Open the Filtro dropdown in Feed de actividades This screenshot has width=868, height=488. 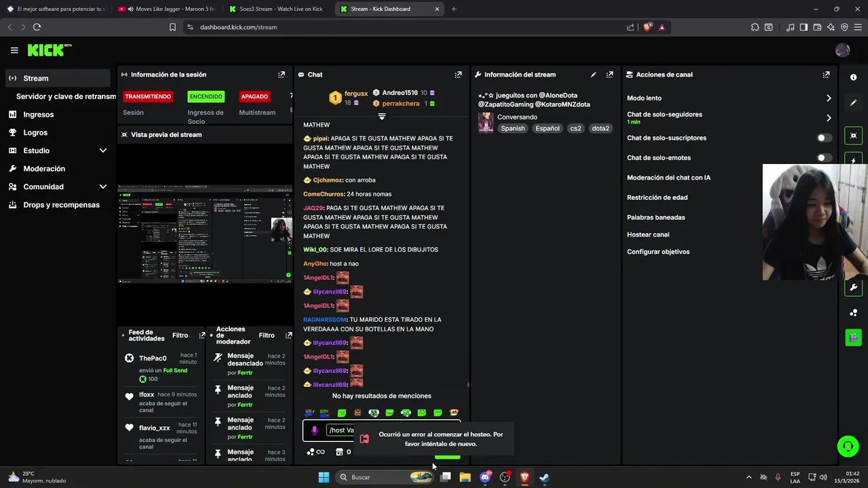(x=180, y=335)
